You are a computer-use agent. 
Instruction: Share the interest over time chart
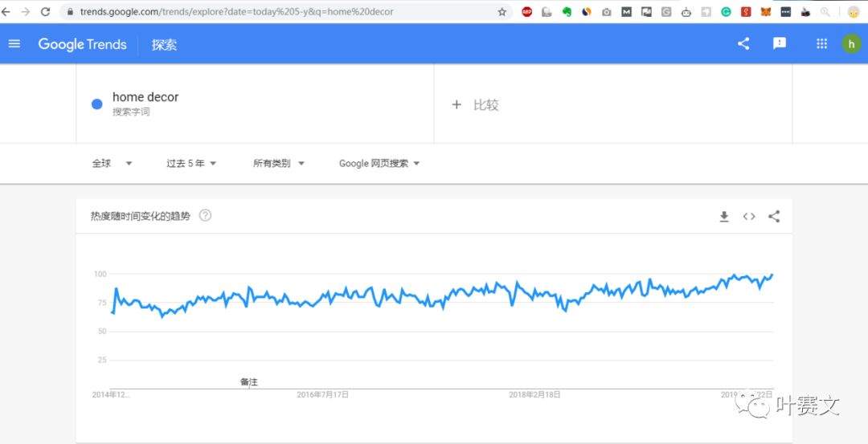tap(774, 217)
